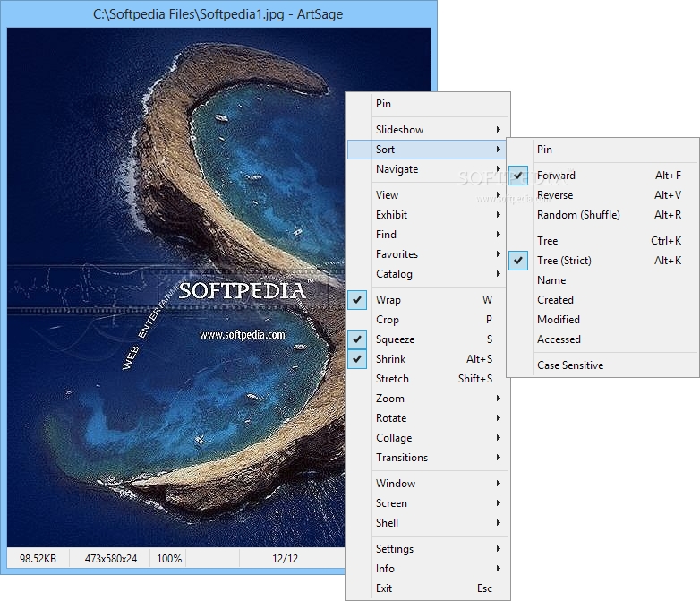
Task: Expand the Rotate submenu
Action: [x=428, y=417]
